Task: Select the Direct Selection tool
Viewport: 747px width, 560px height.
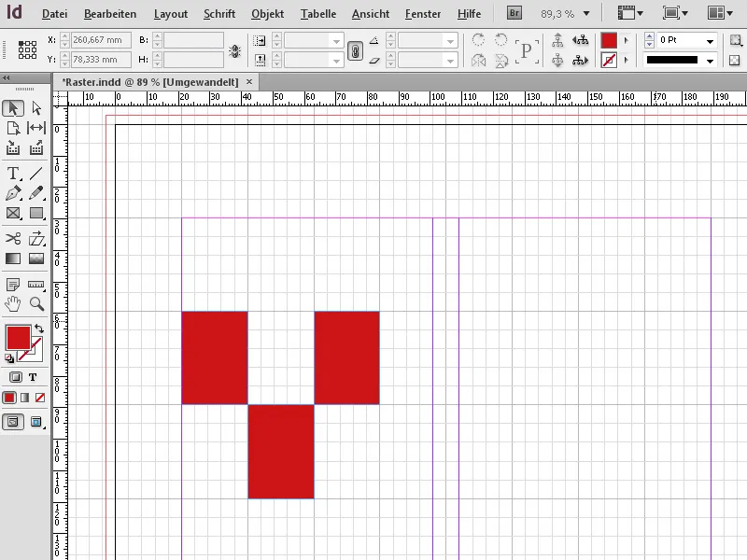Action: click(35, 108)
